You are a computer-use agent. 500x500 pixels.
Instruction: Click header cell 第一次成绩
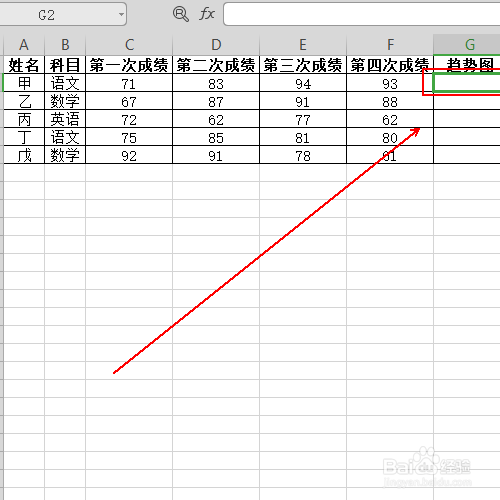click(129, 65)
